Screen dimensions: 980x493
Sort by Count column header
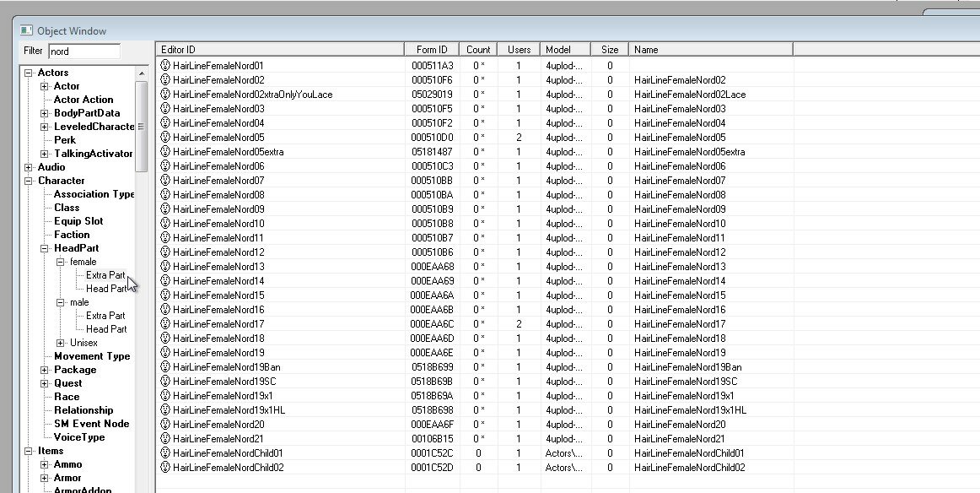(478, 50)
